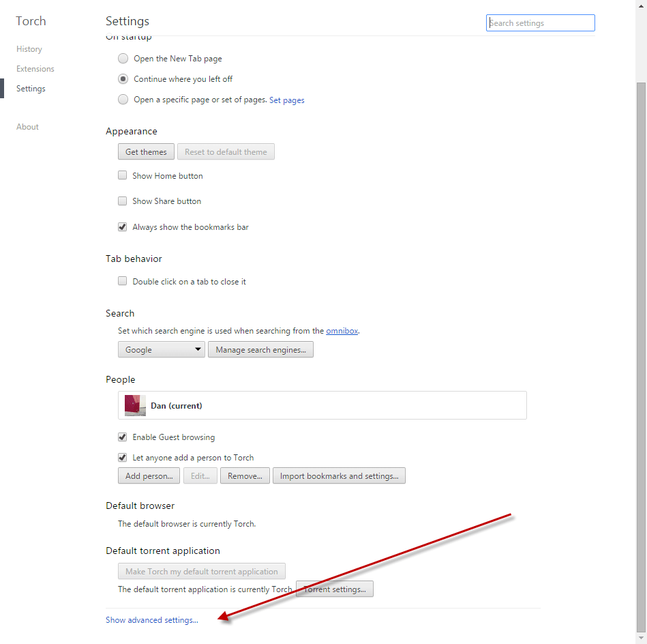Select Open a specific page radio
Screen dimensions: 647x644
click(123, 100)
